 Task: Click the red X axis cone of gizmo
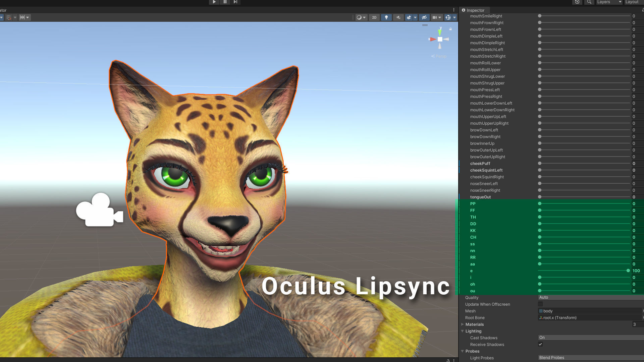(x=432, y=39)
